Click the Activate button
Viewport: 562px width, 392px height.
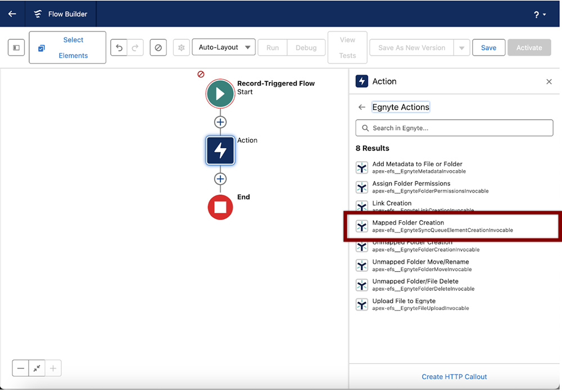tap(529, 48)
